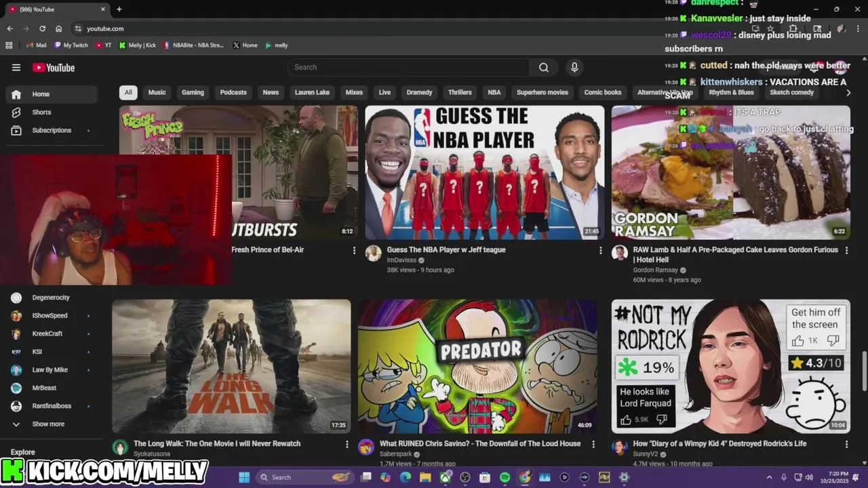Open options for Loud House video

tap(593, 444)
